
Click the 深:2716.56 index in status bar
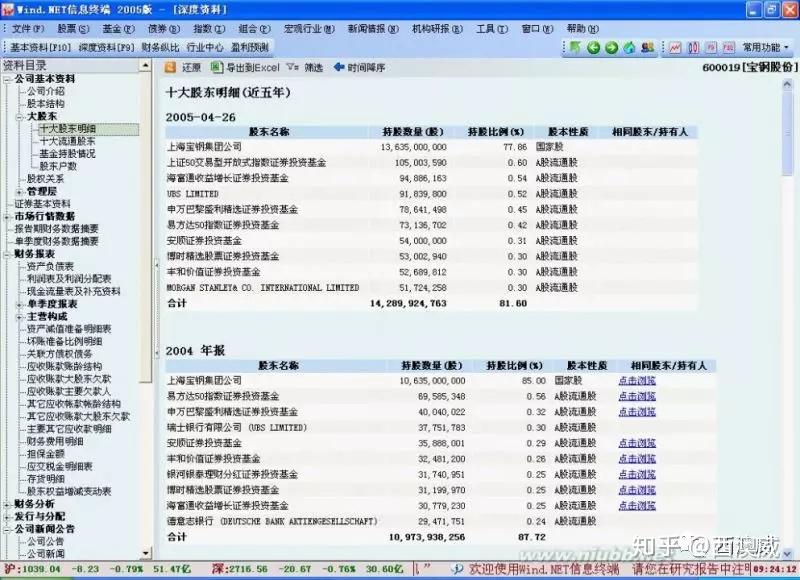tap(240, 568)
